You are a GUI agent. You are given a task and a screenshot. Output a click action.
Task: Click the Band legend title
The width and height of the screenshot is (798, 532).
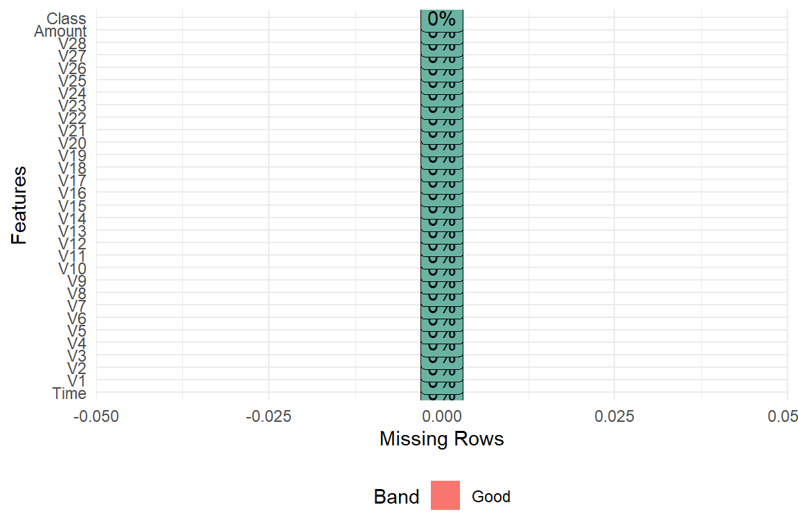396,497
